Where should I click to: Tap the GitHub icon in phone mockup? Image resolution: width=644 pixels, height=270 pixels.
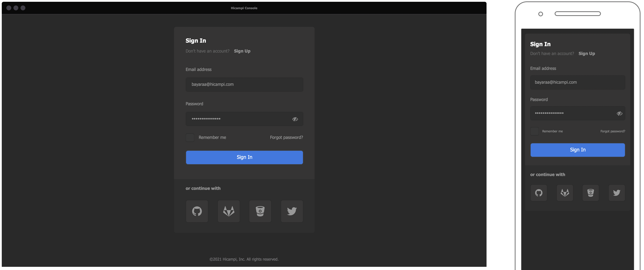(x=538, y=193)
